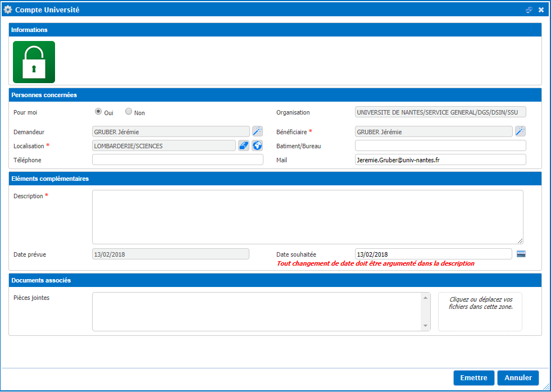Click the Batiment/Bureau input field
Screen dimensions: 551x392
click(x=440, y=145)
